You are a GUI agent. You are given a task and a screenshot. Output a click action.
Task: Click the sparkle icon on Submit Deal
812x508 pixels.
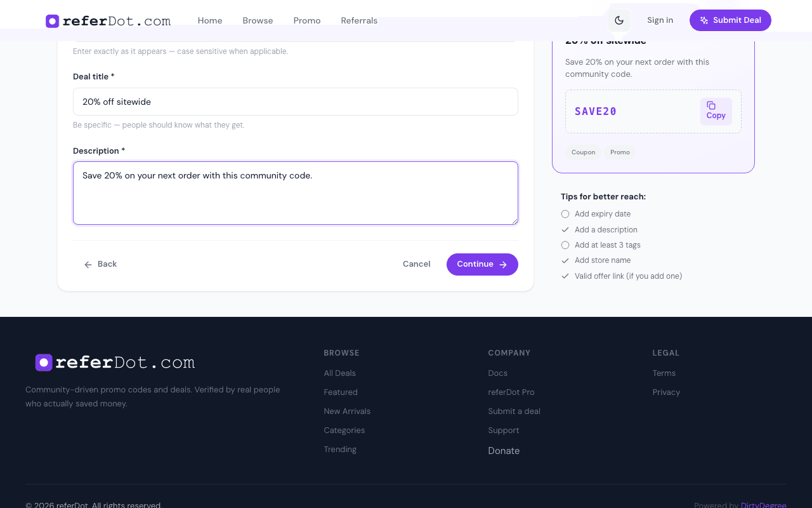coord(704,20)
